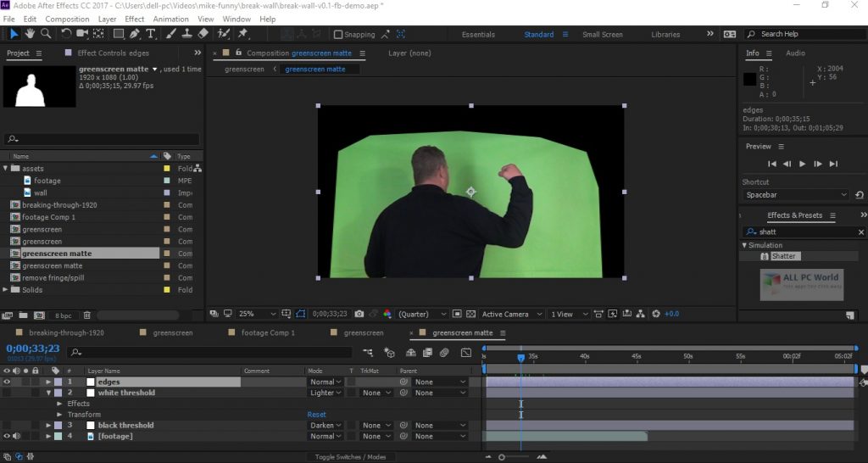
Task: Select the Hand tool
Action: [x=30, y=34]
